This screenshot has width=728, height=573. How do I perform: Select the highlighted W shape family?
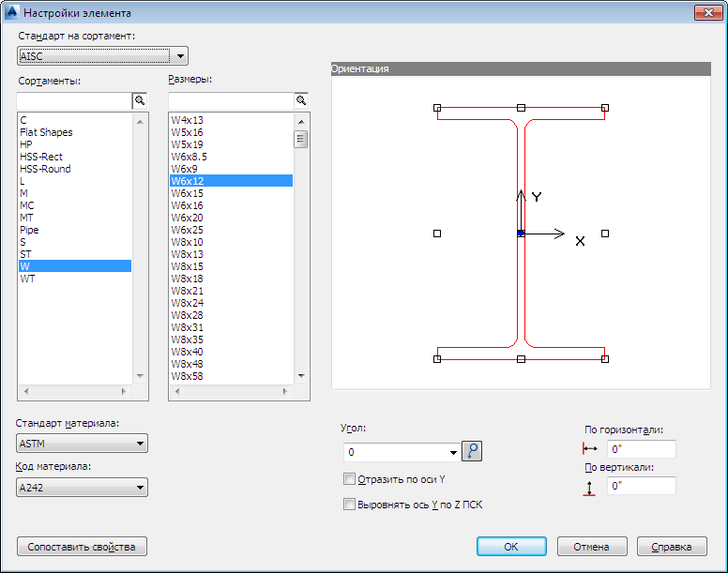75,266
